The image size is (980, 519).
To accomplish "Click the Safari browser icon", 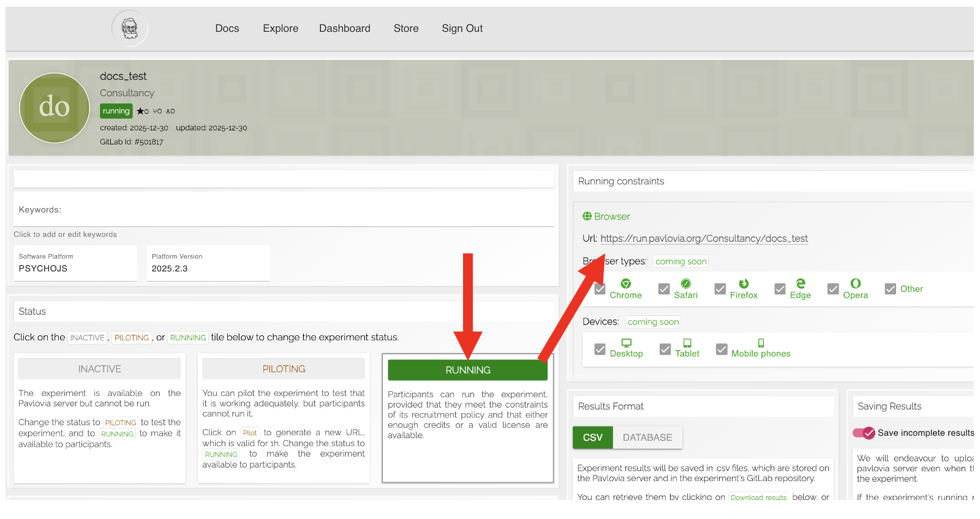I will tap(685, 283).
